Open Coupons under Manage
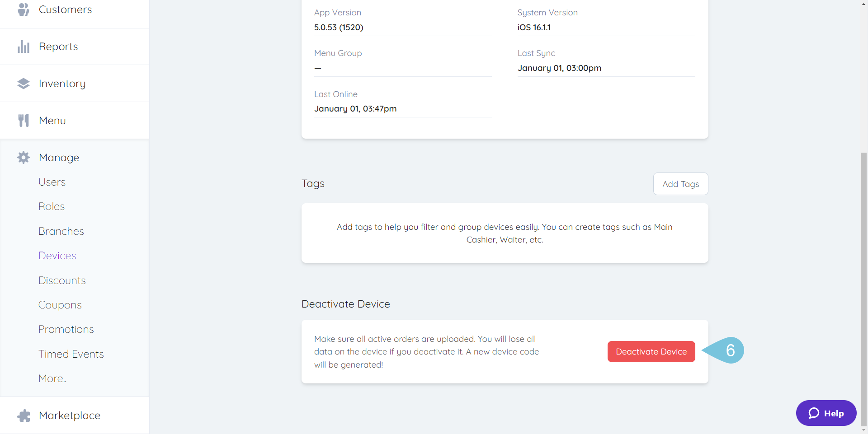This screenshot has width=868, height=434. [60, 305]
